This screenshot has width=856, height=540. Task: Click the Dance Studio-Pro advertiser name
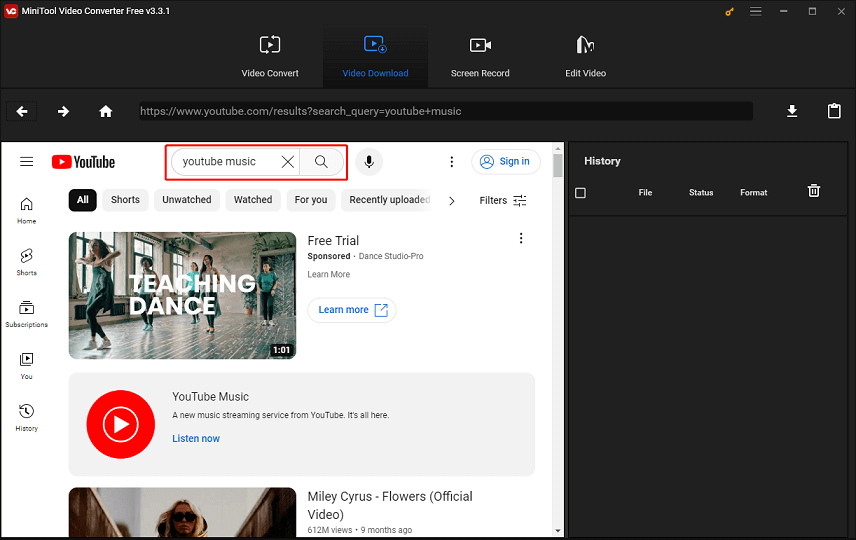point(391,256)
